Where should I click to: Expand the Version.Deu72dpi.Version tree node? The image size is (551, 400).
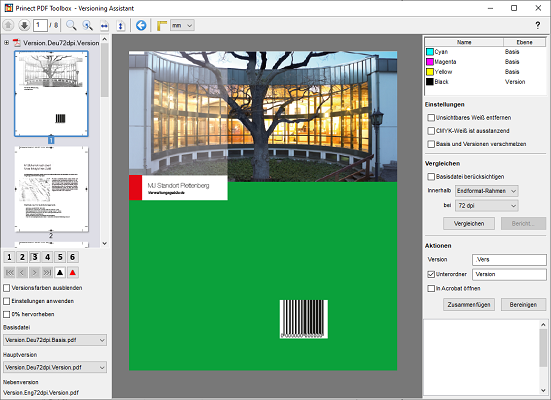6,43
